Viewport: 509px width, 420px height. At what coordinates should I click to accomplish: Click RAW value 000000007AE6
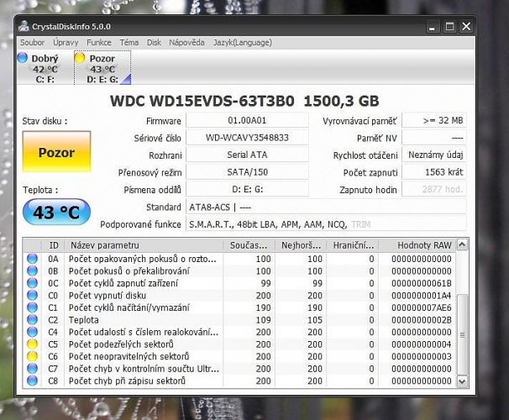pyautogui.click(x=422, y=307)
